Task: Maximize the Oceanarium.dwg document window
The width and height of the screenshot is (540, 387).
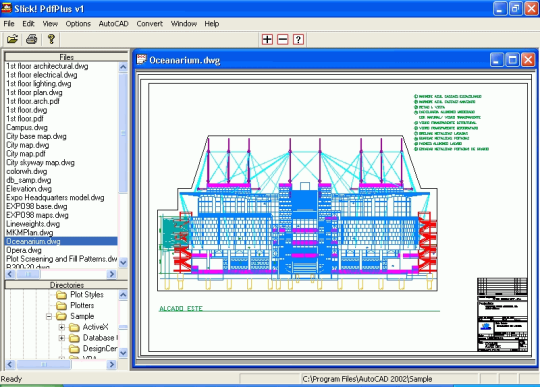Action: [512, 60]
